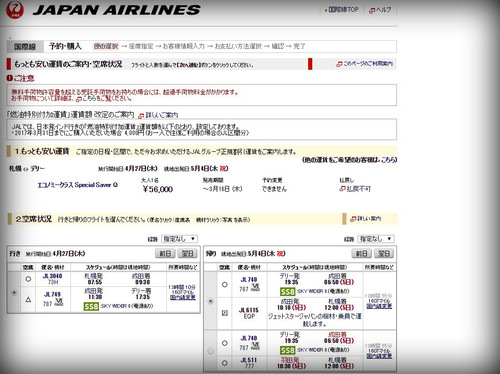This screenshot has height=374, width=500.
Task: Click VI mark icon in JL6115 itinerary
Action: 255,287
